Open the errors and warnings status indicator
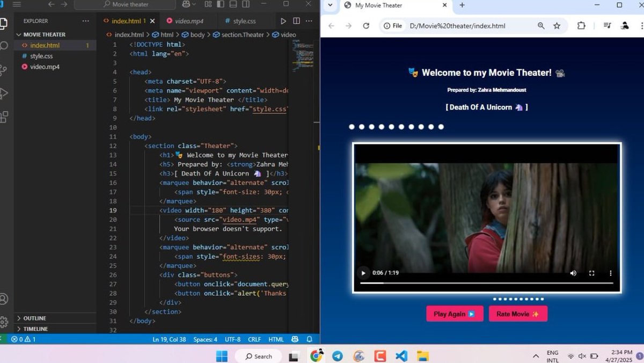The width and height of the screenshot is (644, 363). point(23,339)
